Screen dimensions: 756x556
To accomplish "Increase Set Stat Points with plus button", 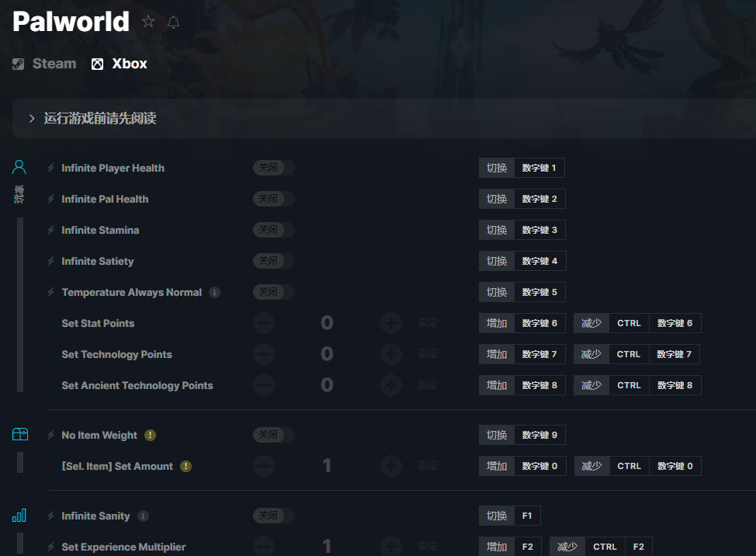I will point(391,323).
